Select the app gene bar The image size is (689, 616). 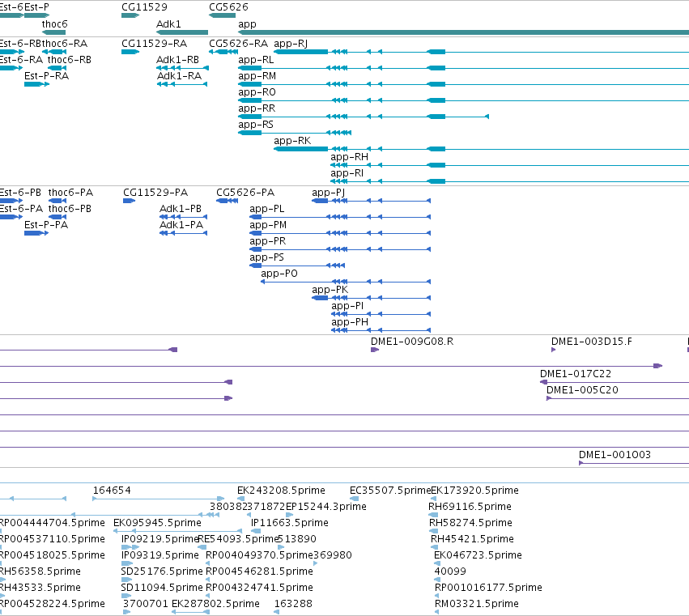tap(464, 32)
